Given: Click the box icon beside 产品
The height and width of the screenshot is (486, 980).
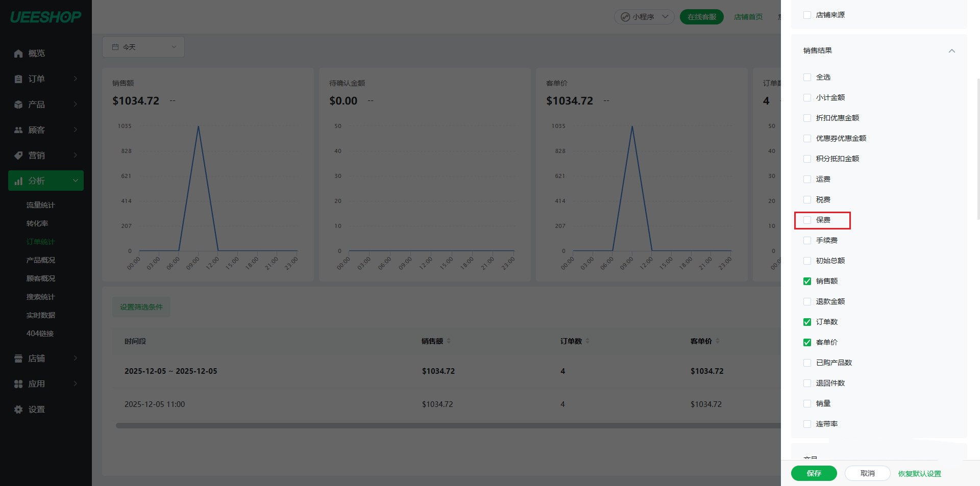Looking at the screenshot, I should (18, 105).
